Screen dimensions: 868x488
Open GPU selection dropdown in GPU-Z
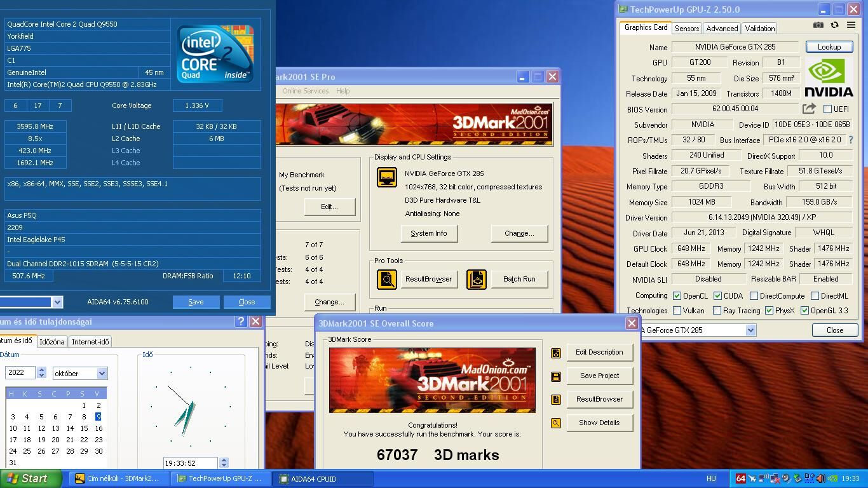pyautogui.click(x=750, y=330)
